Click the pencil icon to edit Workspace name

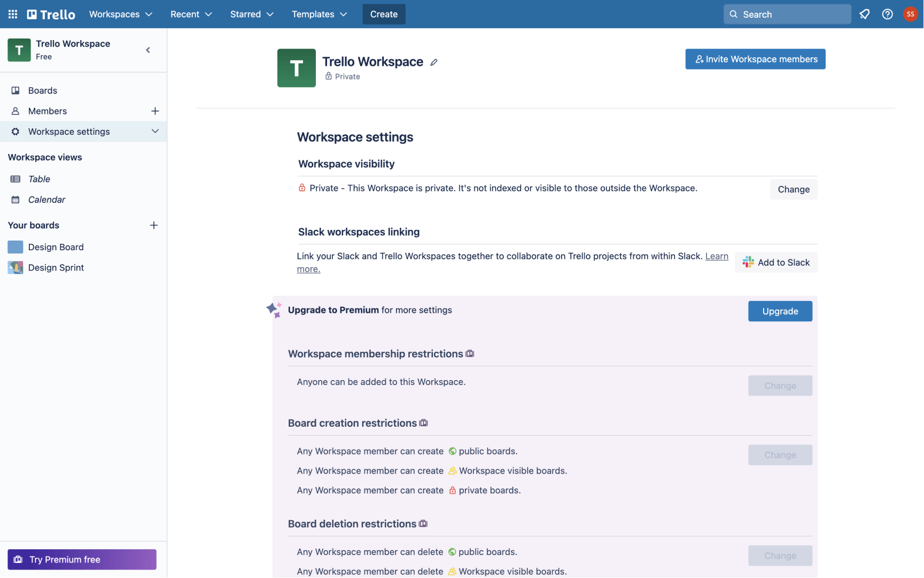434,63
